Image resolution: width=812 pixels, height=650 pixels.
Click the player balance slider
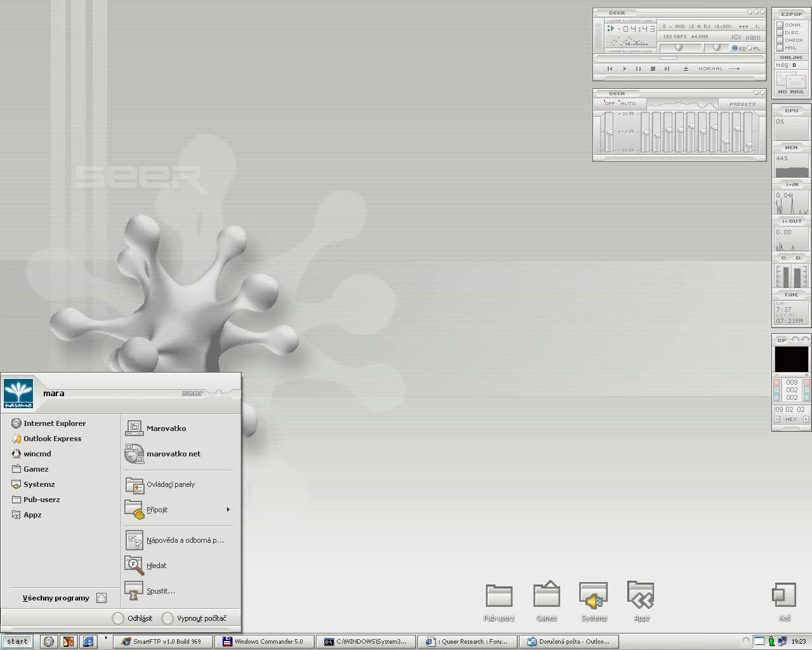point(716,48)
